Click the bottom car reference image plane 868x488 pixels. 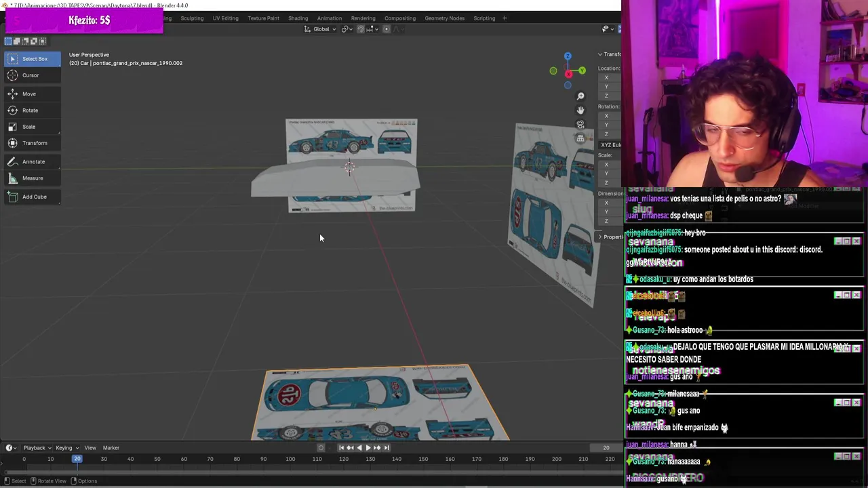380,403
